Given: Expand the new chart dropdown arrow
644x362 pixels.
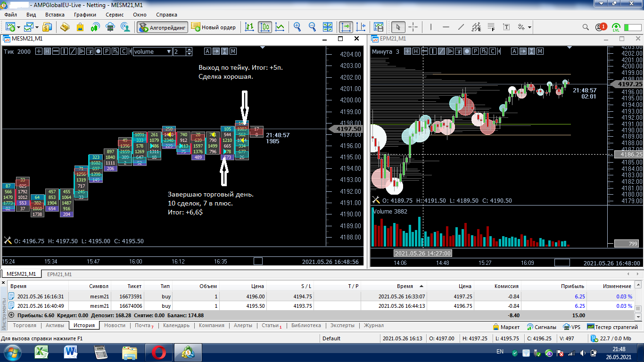Looking at the screenshot, I should [x=18, y=27].
